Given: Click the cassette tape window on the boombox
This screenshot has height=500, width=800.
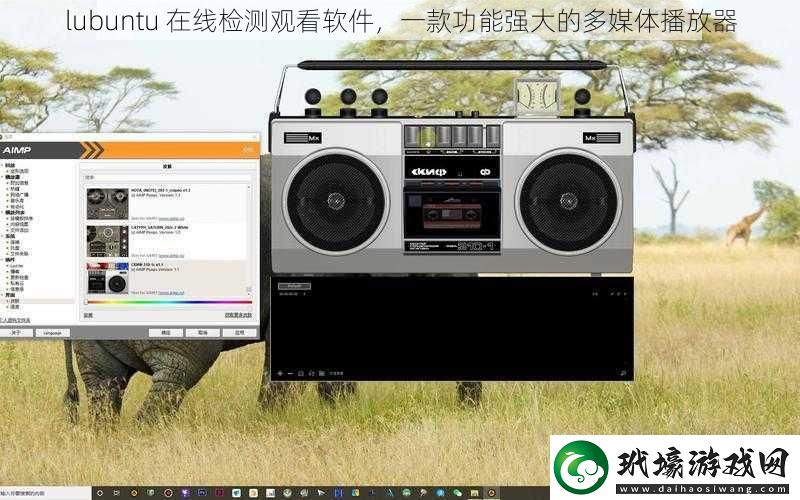Looking at the screenshot, I should point(452,214).
